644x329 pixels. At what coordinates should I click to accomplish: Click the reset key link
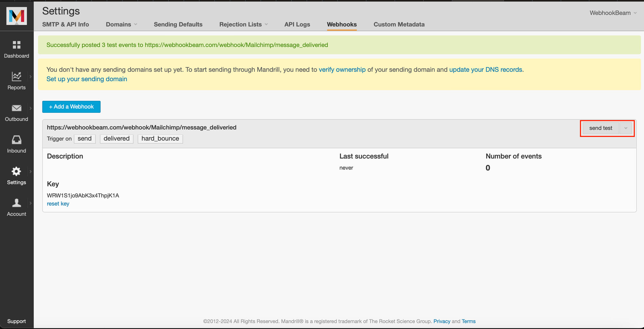coord(58,204)
